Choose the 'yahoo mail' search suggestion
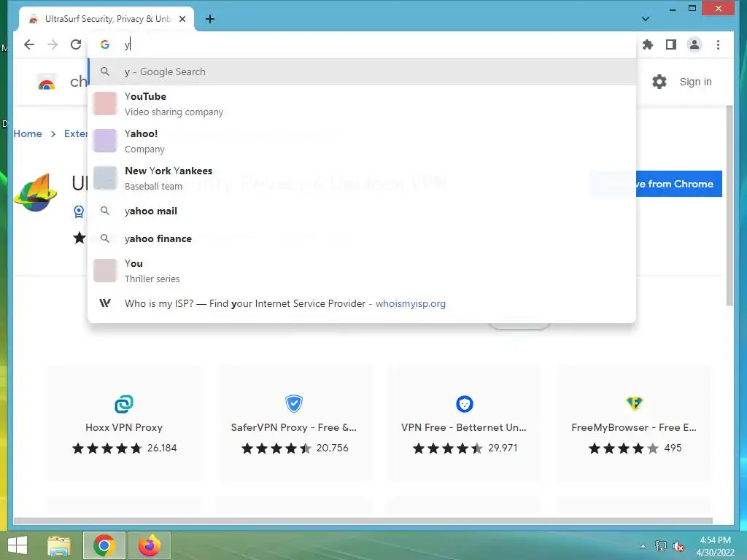 point(362,211)
